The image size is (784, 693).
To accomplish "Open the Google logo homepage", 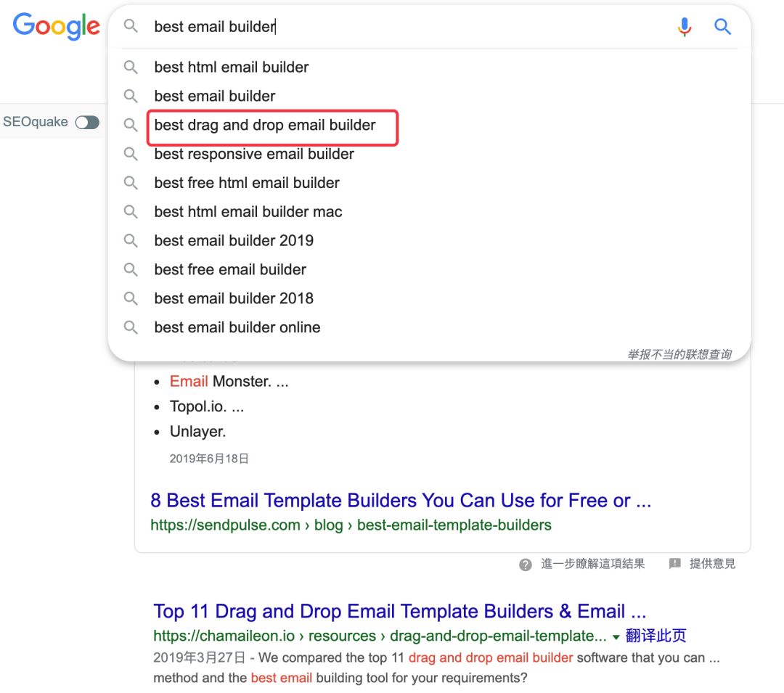I will (57, 26).
